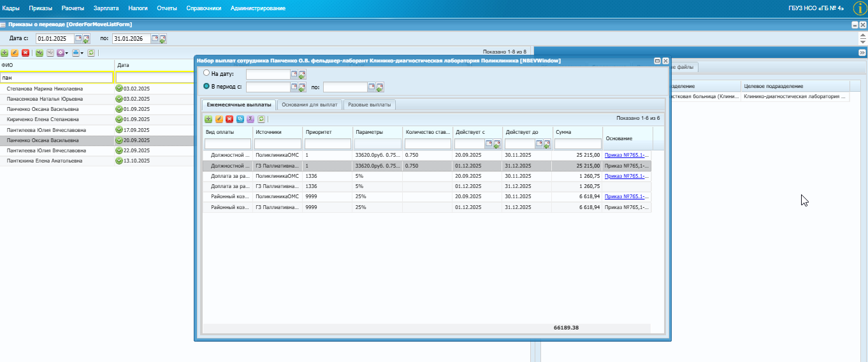Click the green add icon in the payments toolbar
Image resolution: width=868 pixels, height=362 pixels.
tap(208, 119)
